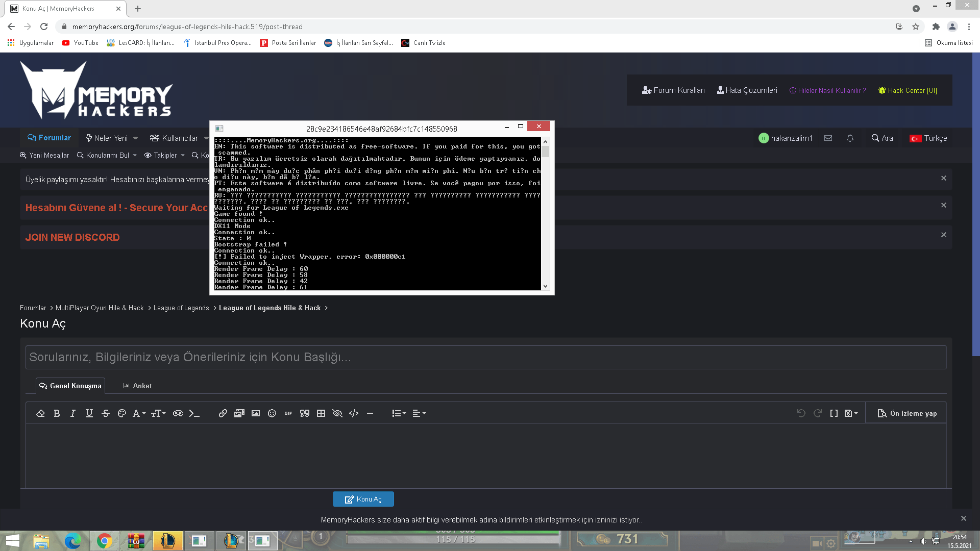Insert a horizontal line
Image resolution: width=980 pixels, height=551 pixels.
click(370, 413)
